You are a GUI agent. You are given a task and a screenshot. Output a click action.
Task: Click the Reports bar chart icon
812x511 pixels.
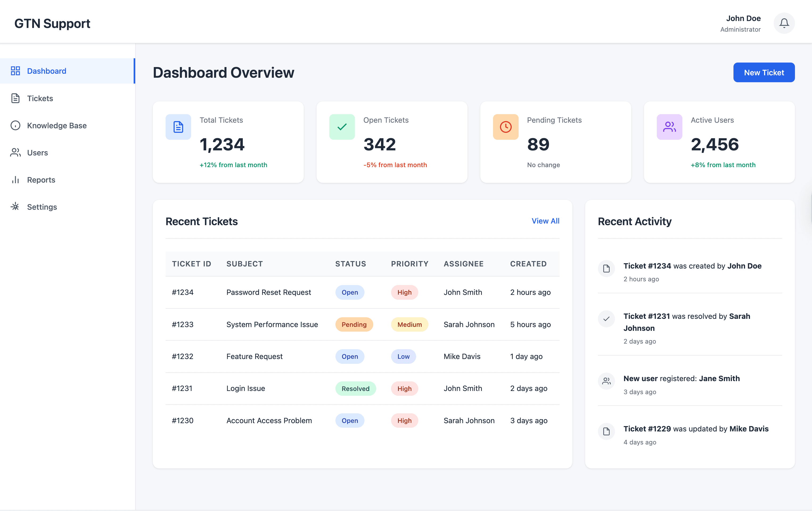[x=15, y=180]
